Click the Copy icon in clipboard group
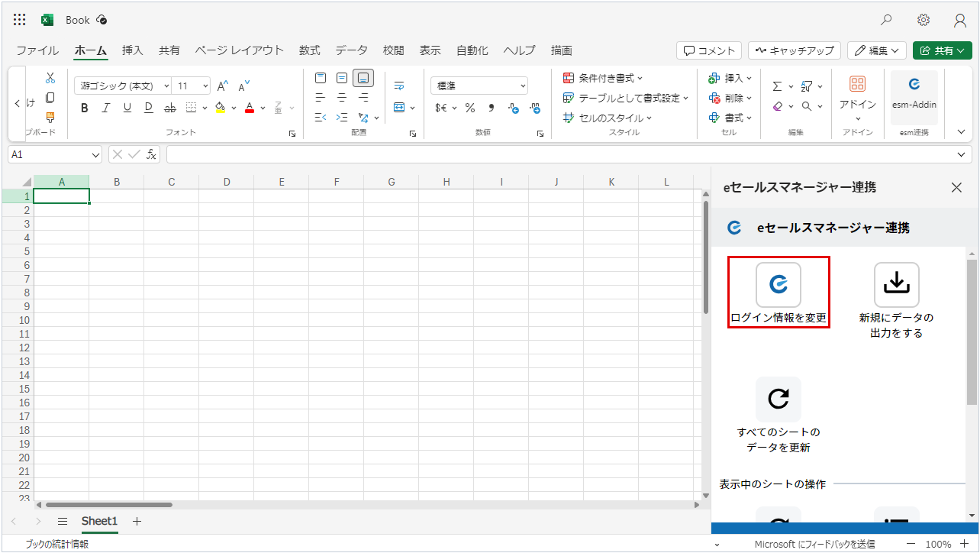The height and width of the screenshot is (553, 980). click(x=50, y=98)
